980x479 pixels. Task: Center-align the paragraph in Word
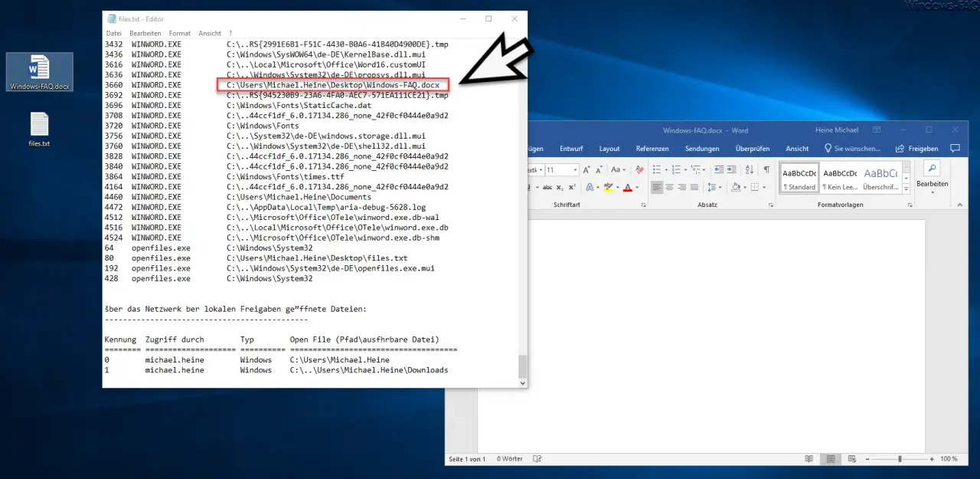click(669, 187)
